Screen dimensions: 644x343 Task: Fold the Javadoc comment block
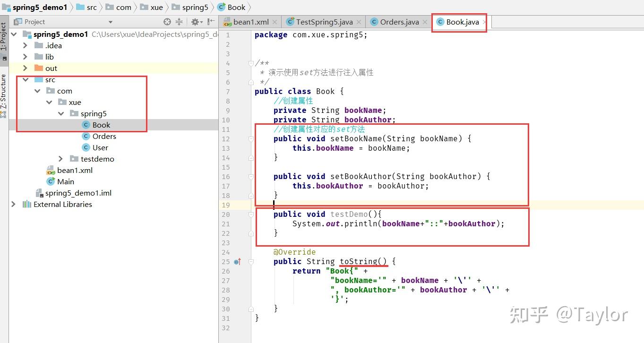[x=252, y=63]
